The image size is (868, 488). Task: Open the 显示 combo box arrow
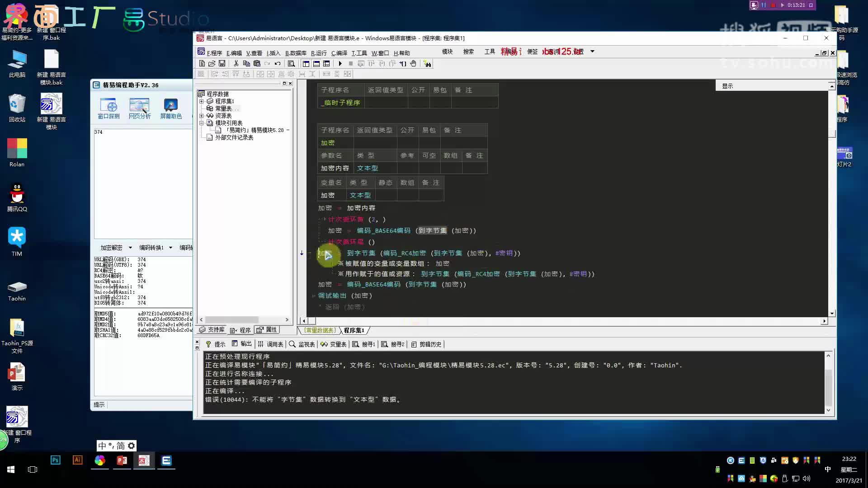click(831, 86)
